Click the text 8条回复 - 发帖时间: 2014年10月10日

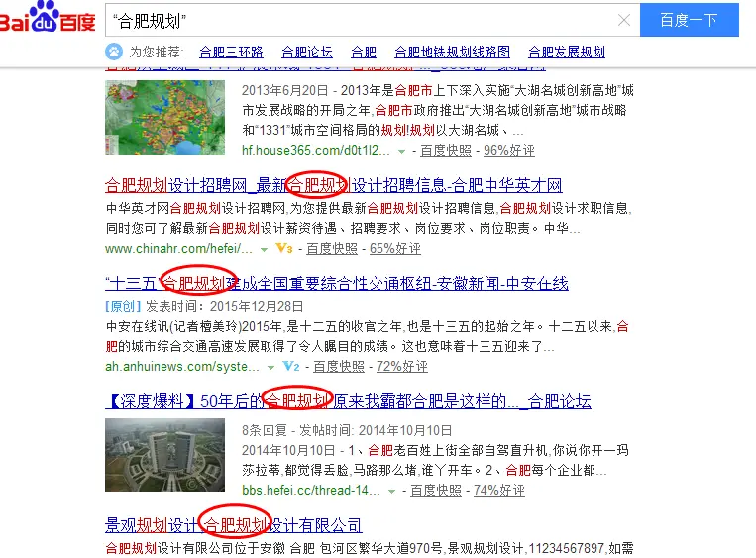pos(347,430)
